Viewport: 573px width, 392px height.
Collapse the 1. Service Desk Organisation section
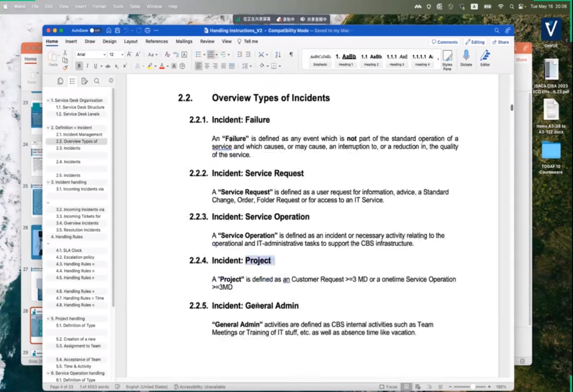48,100
